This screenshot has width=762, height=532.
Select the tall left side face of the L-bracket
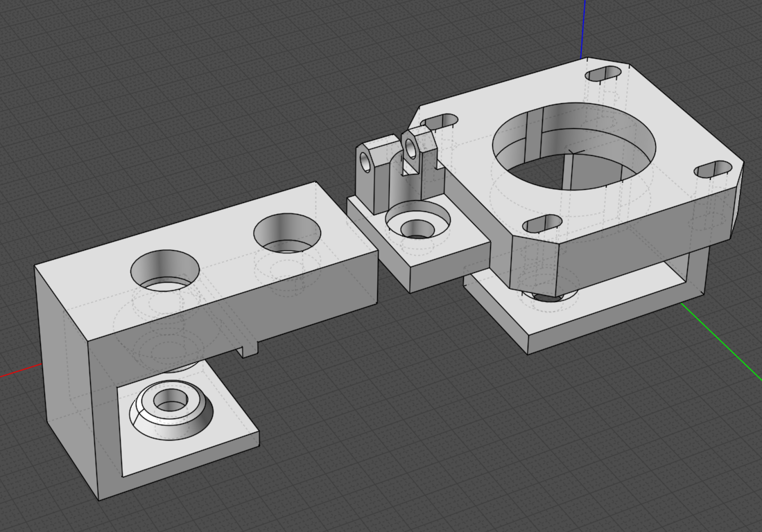click(68, 384)
